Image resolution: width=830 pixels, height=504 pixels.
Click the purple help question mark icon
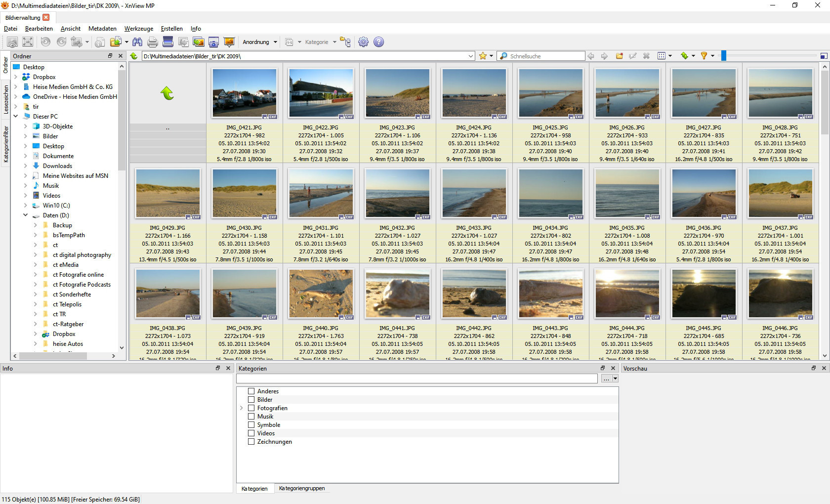pyautogui.click(x=378, y=42)
